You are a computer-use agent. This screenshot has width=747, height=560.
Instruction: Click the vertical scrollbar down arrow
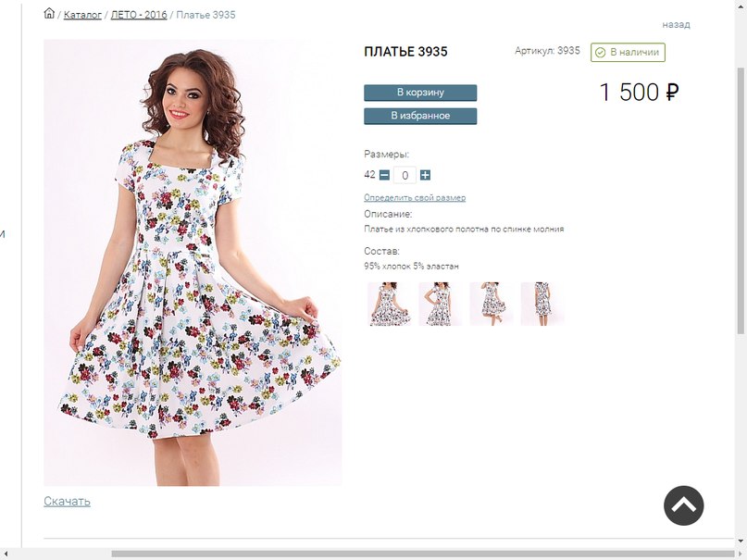(x=741, y=541)
